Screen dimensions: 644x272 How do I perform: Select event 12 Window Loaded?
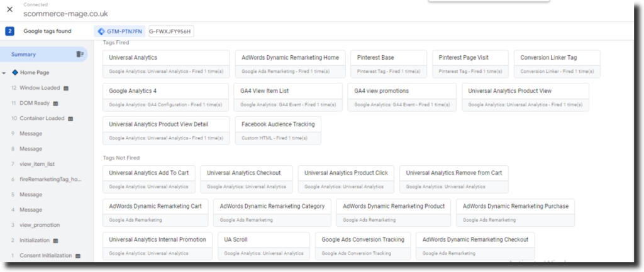pos(40,88)
